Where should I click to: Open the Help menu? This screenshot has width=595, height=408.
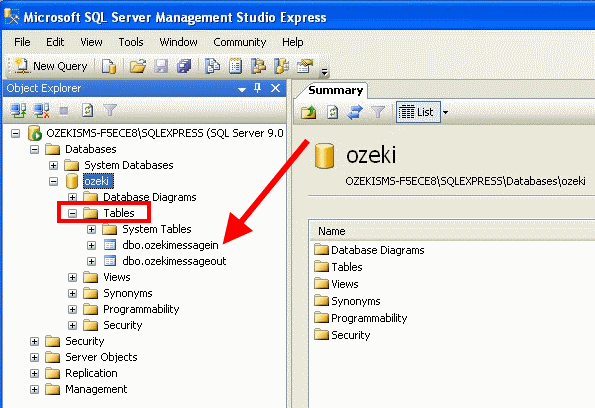click(292, 42)
